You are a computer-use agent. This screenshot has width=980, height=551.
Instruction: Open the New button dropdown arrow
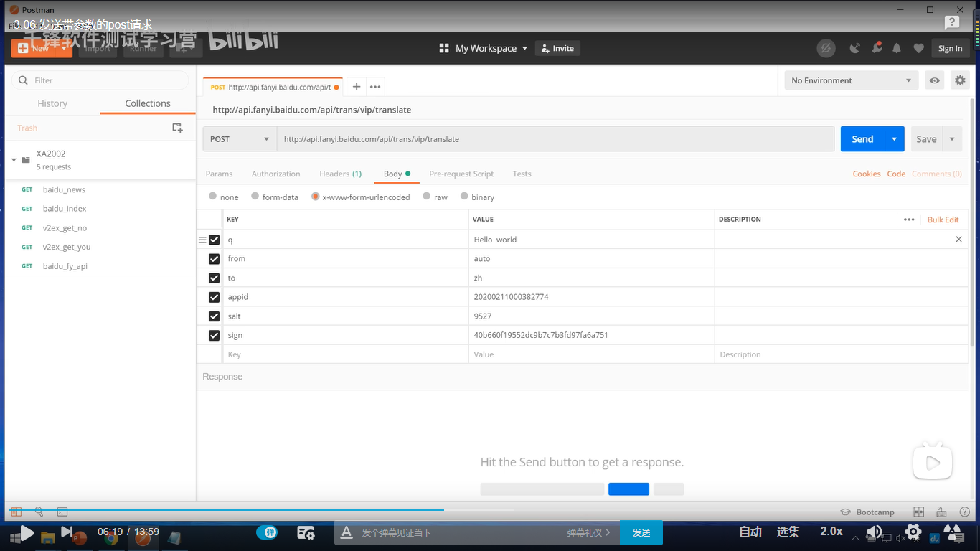click(63, 48)
